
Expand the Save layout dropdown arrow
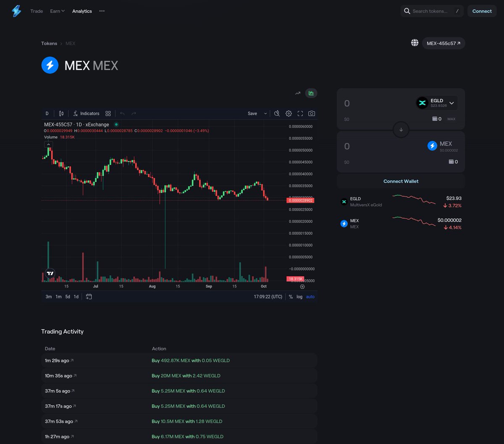click(x=265, y=113)
